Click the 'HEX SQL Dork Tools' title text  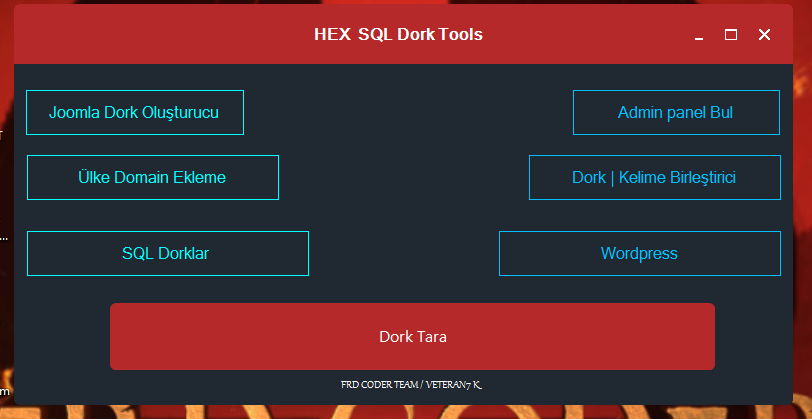[x=398, y=34]
